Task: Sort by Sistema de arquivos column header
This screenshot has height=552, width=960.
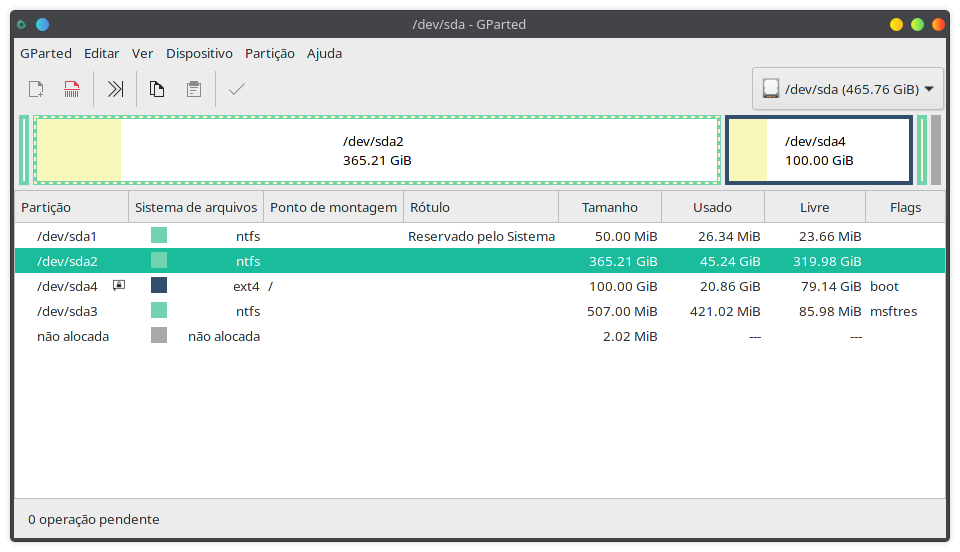Action: pyautogui.click(x=196, y=207)
